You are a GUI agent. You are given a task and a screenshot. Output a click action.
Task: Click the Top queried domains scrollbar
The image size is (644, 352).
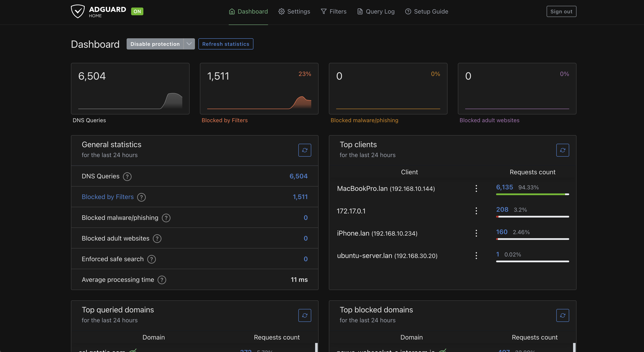(x=316, y=347)
